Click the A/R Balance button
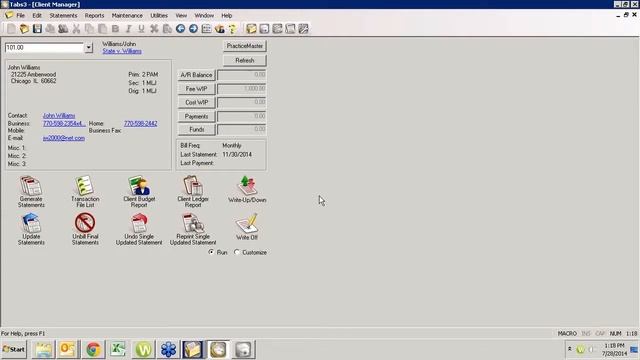This screenshot has height=360, width=640. click(196, 75)
